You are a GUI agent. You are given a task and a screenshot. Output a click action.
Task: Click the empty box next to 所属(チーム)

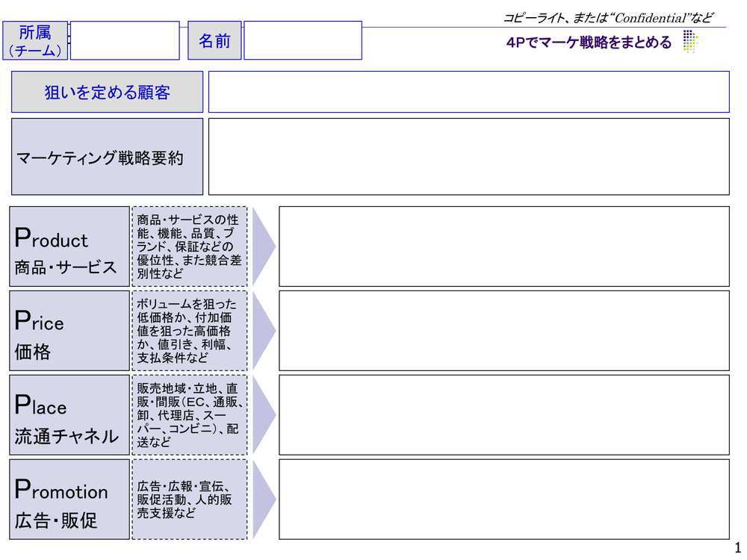tap(125, 40)
